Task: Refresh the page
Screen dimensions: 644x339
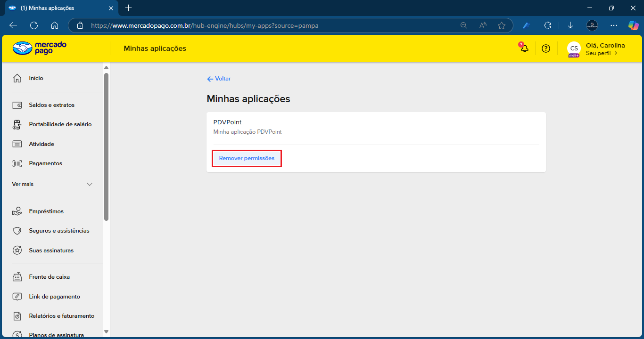Action: [x=34, y=25]
